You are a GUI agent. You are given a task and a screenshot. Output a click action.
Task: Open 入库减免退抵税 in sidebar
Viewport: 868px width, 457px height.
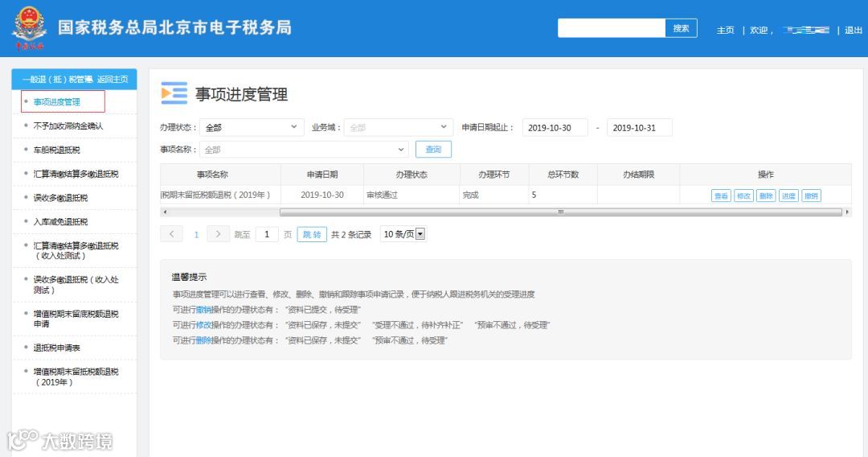coord(60,221)
